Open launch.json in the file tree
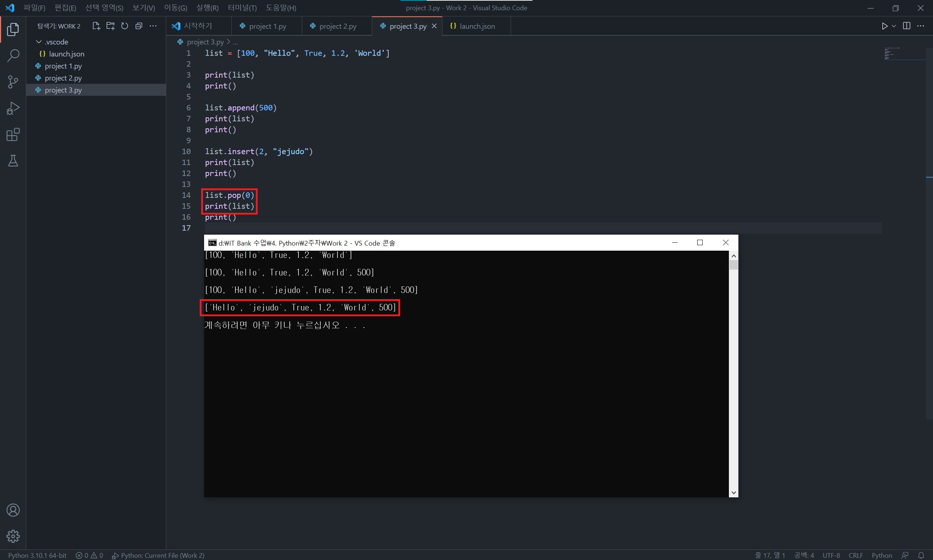 click(x=66, y=54)
